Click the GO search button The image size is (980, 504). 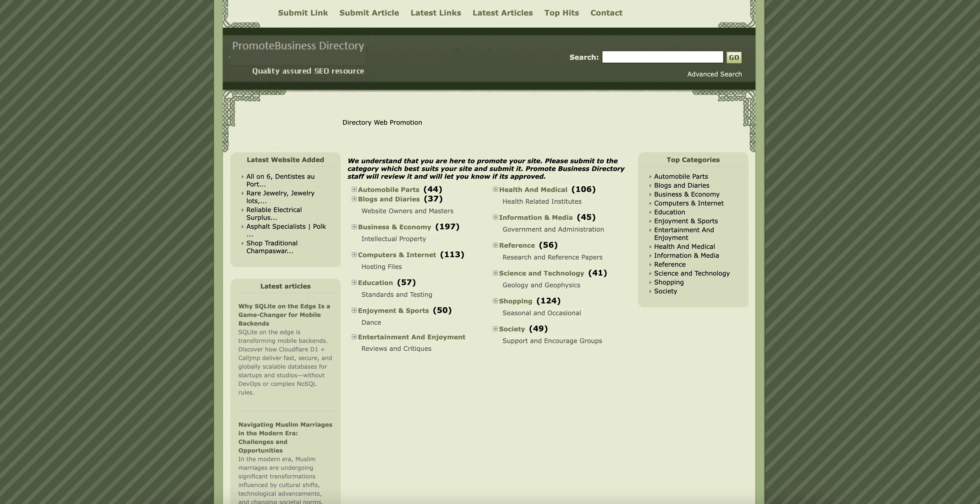coord(734,57)
